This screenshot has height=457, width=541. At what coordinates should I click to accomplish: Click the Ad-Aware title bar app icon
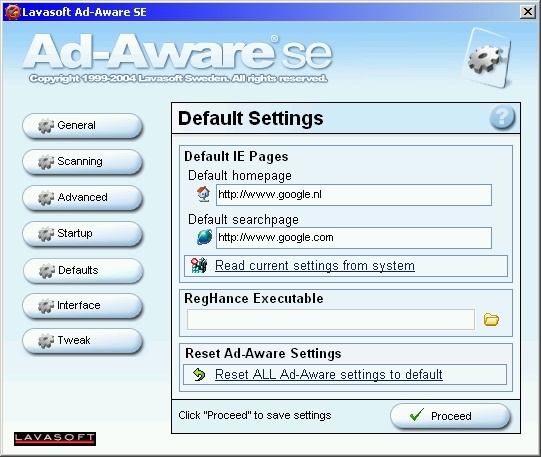pyautogui.click(x=12, y=12)
